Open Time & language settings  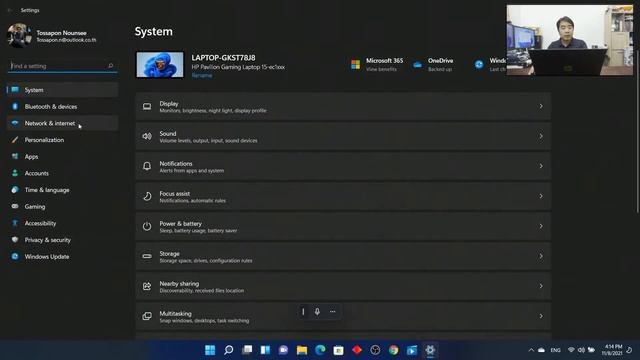(x=62, y=190)
